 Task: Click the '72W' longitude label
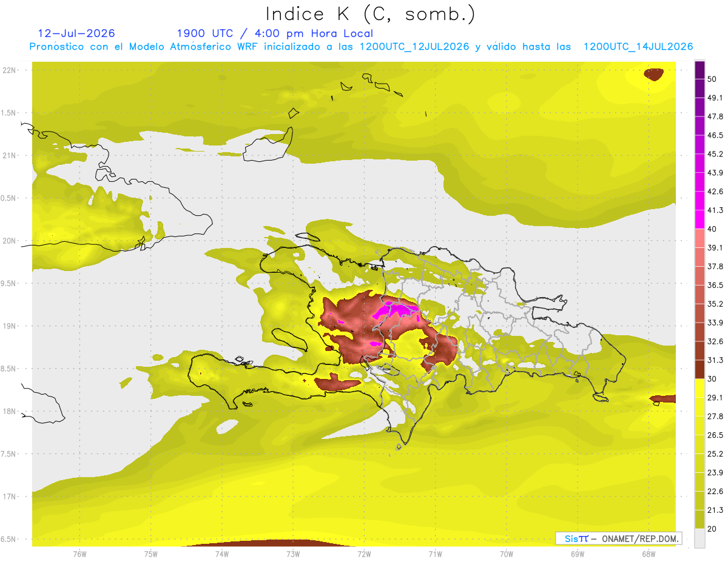[364, 554]
